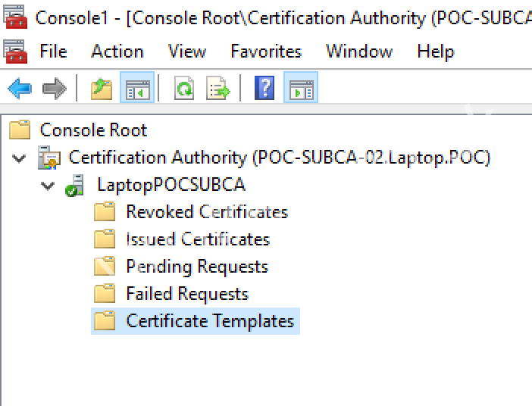Select Pending Requests in the tree
Image resolution: width=532 pixels, height=406 pixels.
tap(196, 267)
